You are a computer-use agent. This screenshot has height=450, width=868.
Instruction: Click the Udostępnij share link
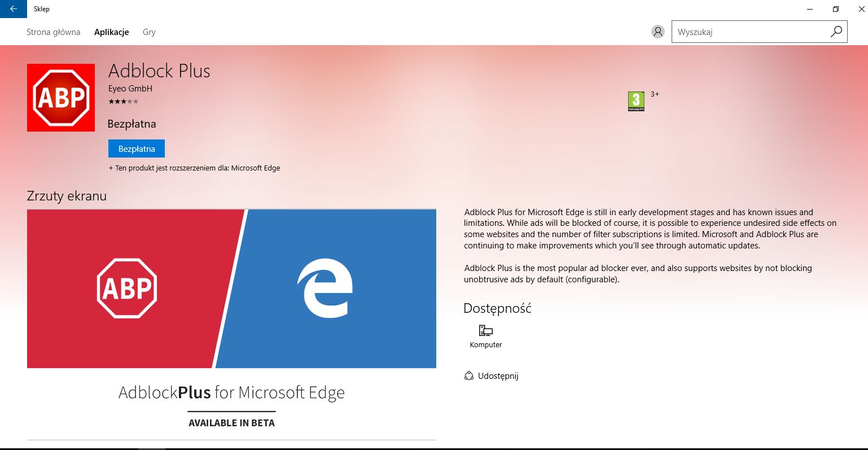[498, 376]
